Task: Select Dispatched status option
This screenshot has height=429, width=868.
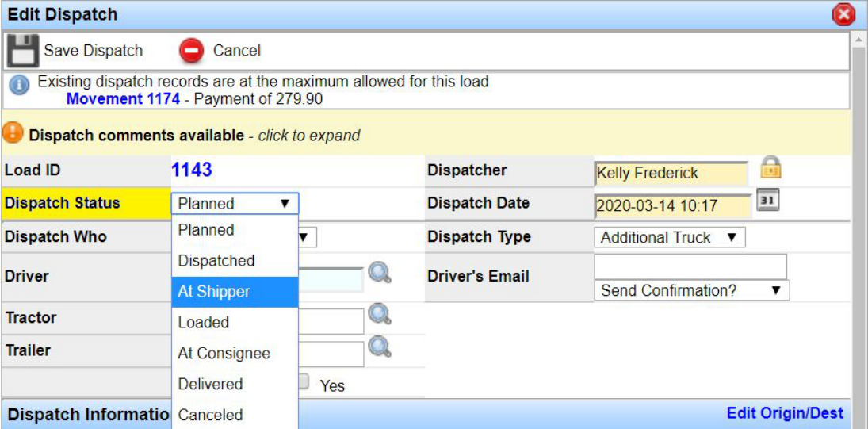Action: (235, 261)
